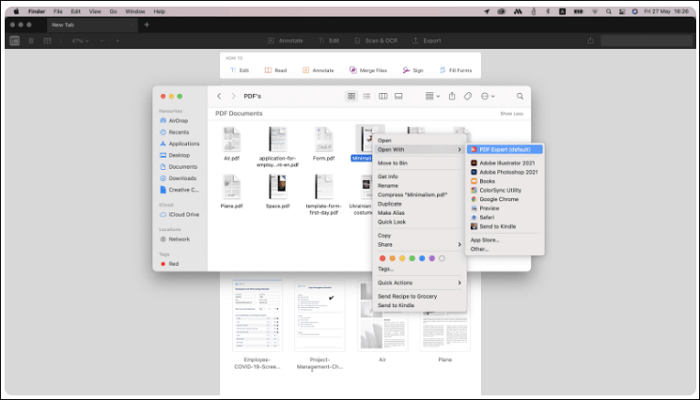
Task: Switch Finder to icon grid view
Action: (351, 96)
